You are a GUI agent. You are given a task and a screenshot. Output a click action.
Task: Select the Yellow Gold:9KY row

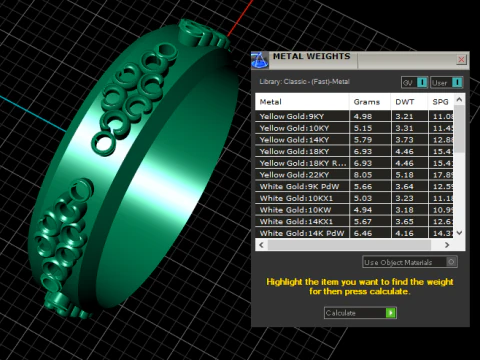click(354, 116)
